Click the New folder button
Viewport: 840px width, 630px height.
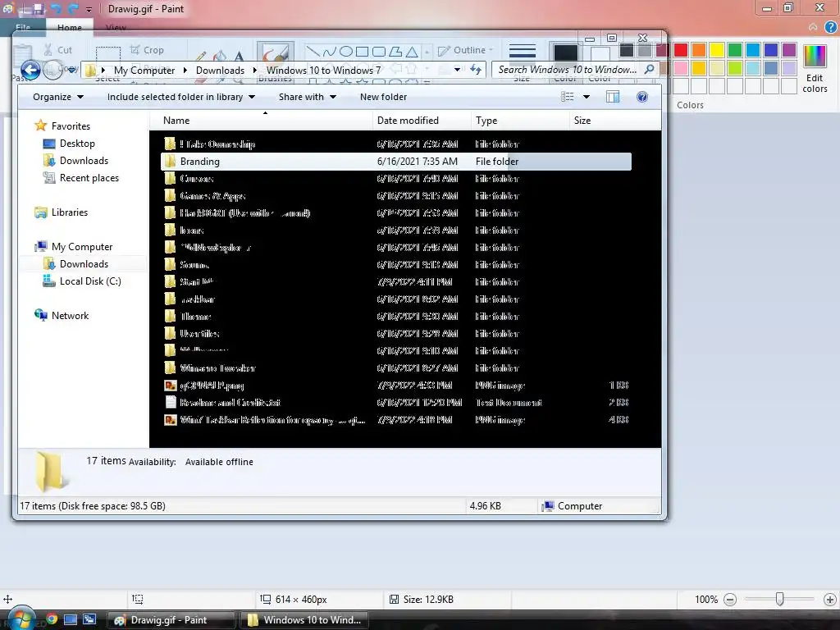[x=383, y=97]
